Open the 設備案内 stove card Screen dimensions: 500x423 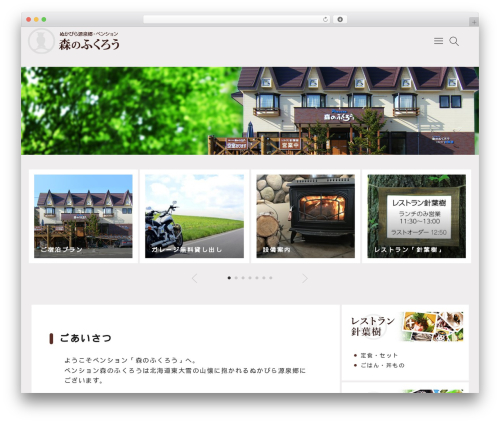pos(305,216)
